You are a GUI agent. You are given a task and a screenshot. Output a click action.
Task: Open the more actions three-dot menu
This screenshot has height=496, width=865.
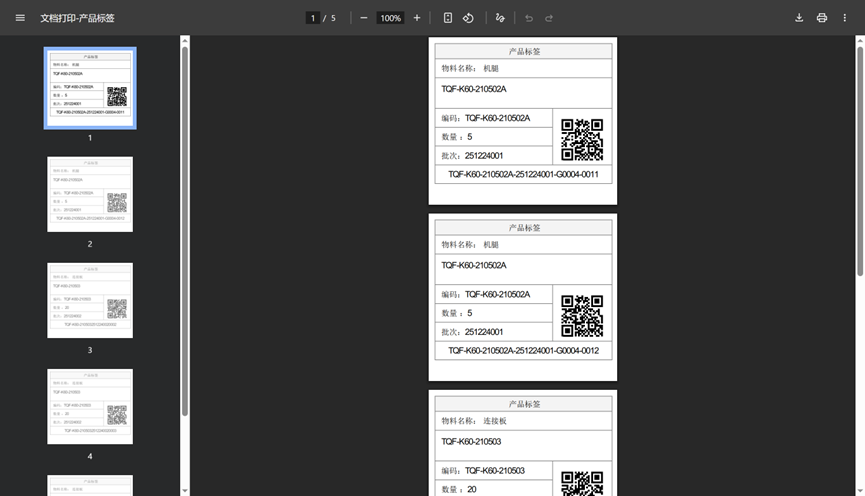pyautogui.click(x=845, y=18)
